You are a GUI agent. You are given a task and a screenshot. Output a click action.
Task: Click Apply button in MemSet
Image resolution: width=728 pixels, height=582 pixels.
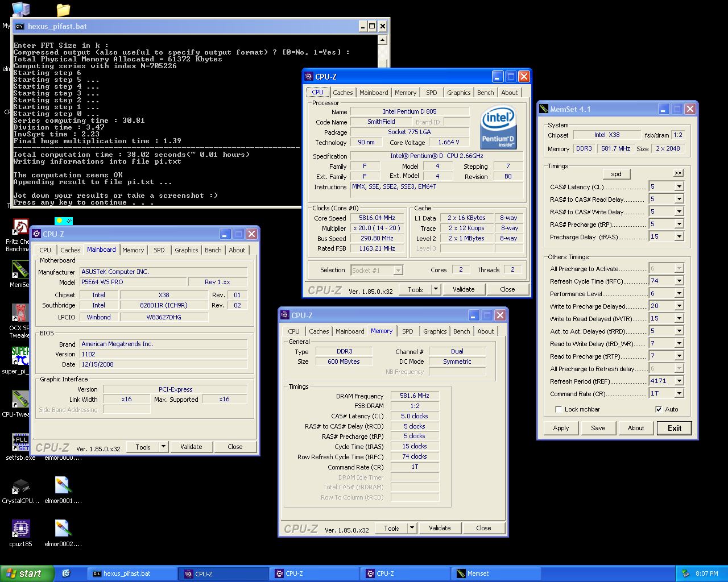561,428
